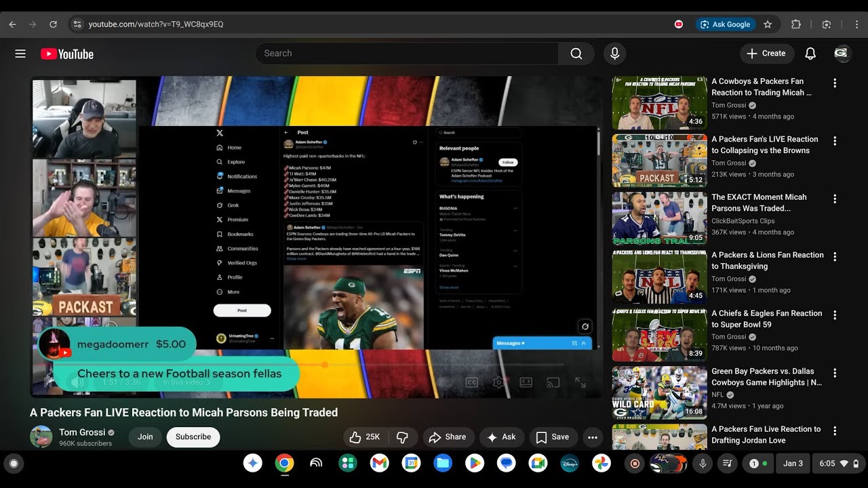Image resolution: width=868 pixels, height=488 pixels.
Task: Subscribe to Tom Grossi channel
Action: (193, 437)
